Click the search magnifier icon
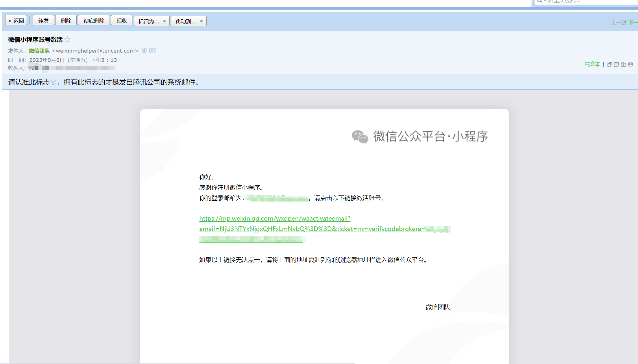The width and height of the screenshot is (638, 364). tap(539, 1)
